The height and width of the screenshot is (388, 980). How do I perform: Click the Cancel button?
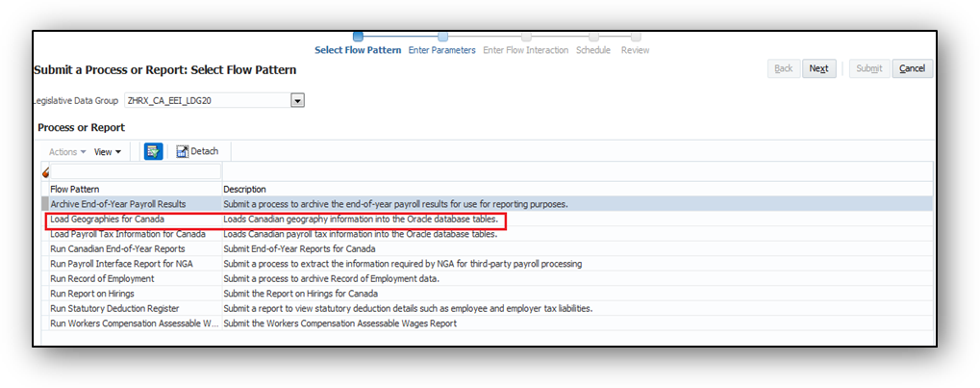tap(912, 69)
